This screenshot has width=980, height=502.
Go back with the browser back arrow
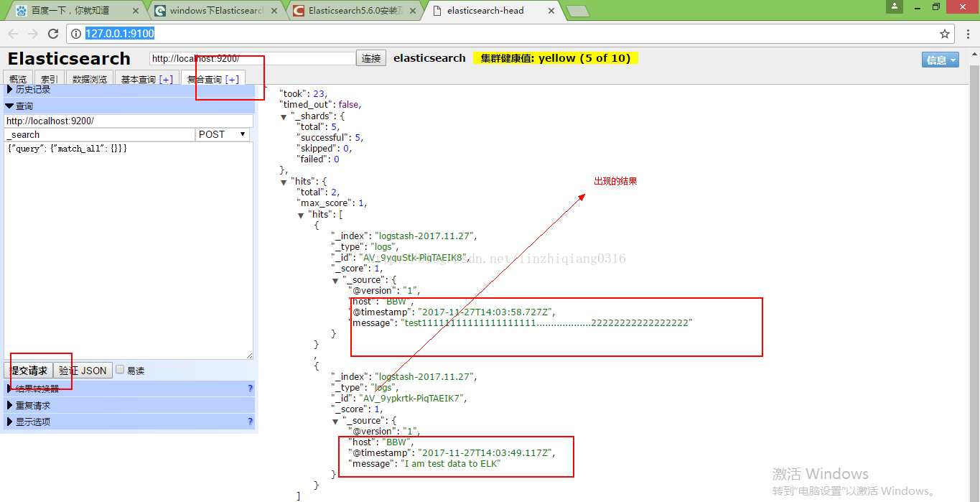13,34
